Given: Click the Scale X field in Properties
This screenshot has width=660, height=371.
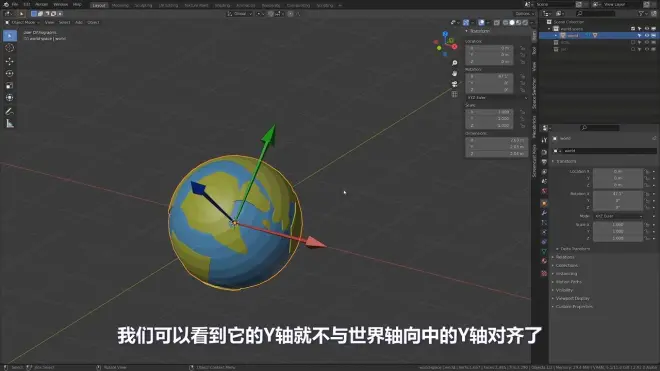Looking at the screenshot, I should click(x=618, y=225).
